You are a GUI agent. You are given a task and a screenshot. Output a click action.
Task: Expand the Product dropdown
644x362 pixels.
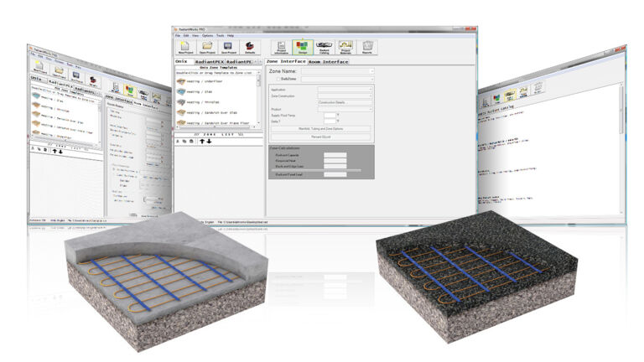(x=371, y=109)
